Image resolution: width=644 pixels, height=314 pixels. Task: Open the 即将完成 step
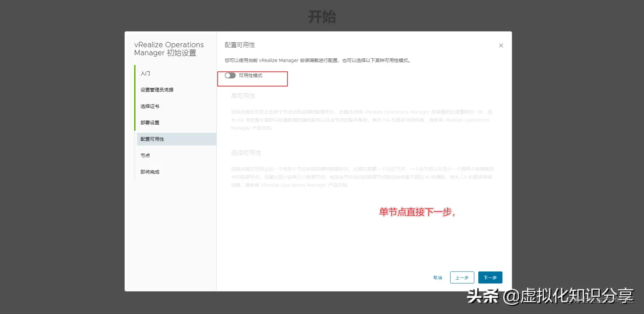coord(150,171)
